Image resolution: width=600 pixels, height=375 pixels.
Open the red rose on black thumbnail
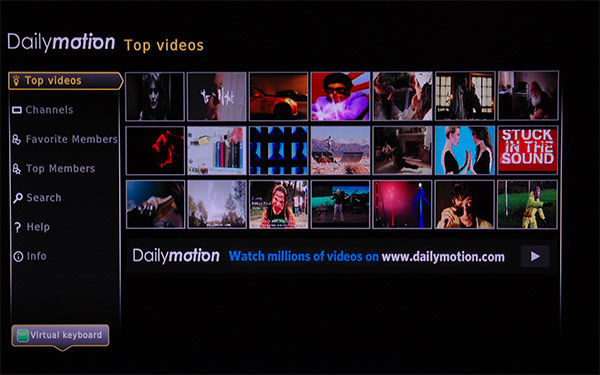(155, 150)
